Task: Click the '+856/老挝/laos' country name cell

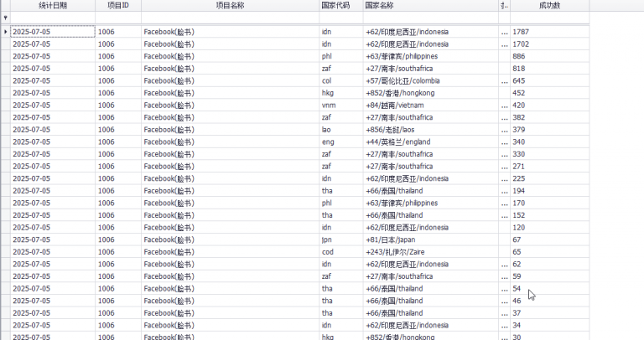Action: (431, 130)
